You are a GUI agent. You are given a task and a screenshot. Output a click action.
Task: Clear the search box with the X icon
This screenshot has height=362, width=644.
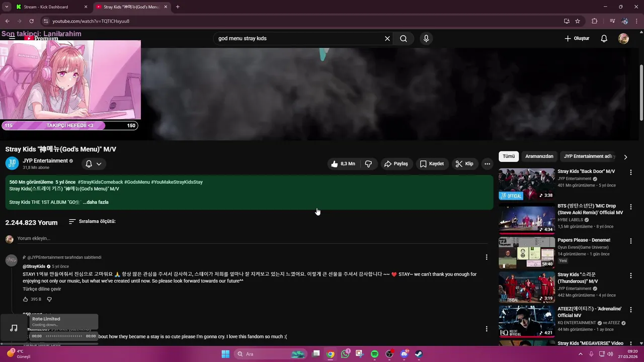point(387,39)
